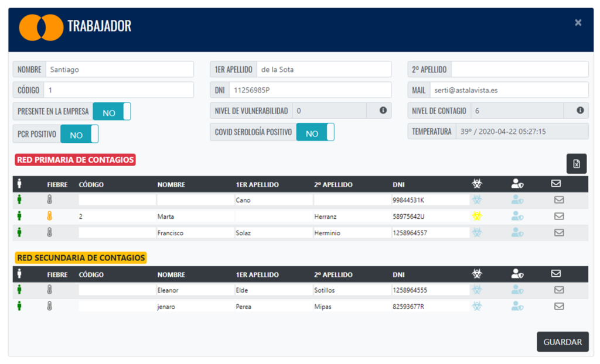600x364 pixels.
Task: Click the info icon beside Nivel de Vulnerabilidad
Action: [x=383, y=111]
